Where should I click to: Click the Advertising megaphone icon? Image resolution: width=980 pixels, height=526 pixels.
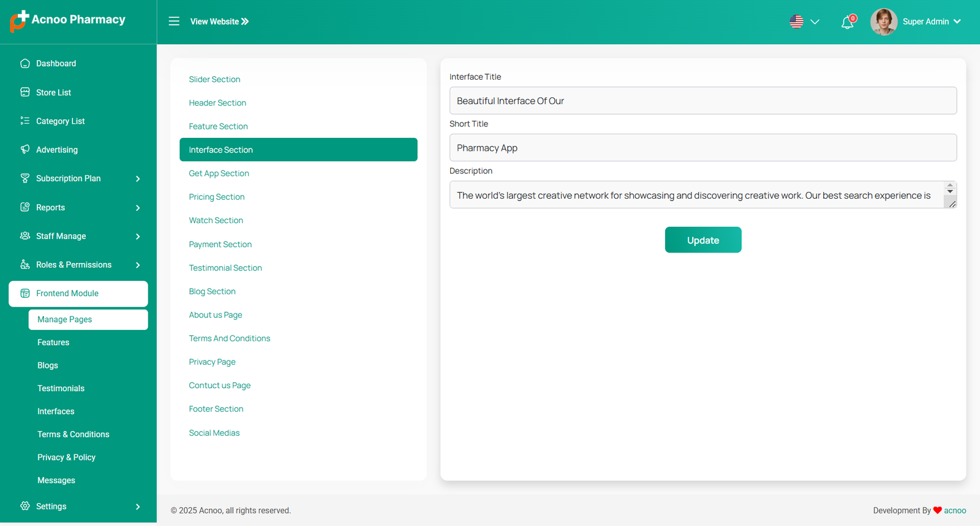point(25,150)
